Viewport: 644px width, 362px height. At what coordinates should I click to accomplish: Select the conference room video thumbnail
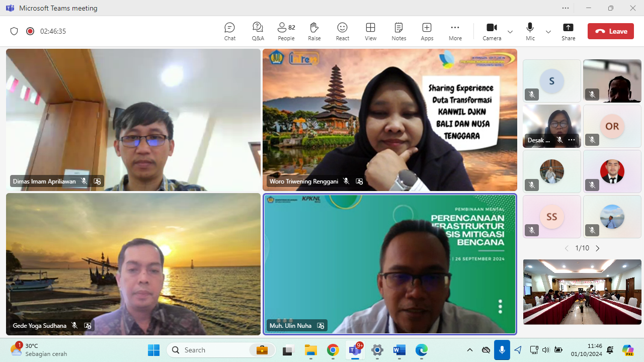pyautogui.click(x=582, y=292)
